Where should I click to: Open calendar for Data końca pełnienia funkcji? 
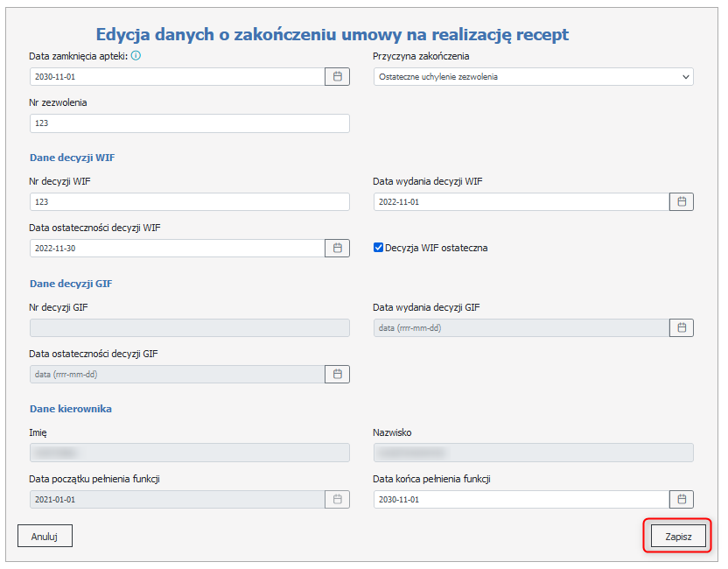[x=682, y=500]
